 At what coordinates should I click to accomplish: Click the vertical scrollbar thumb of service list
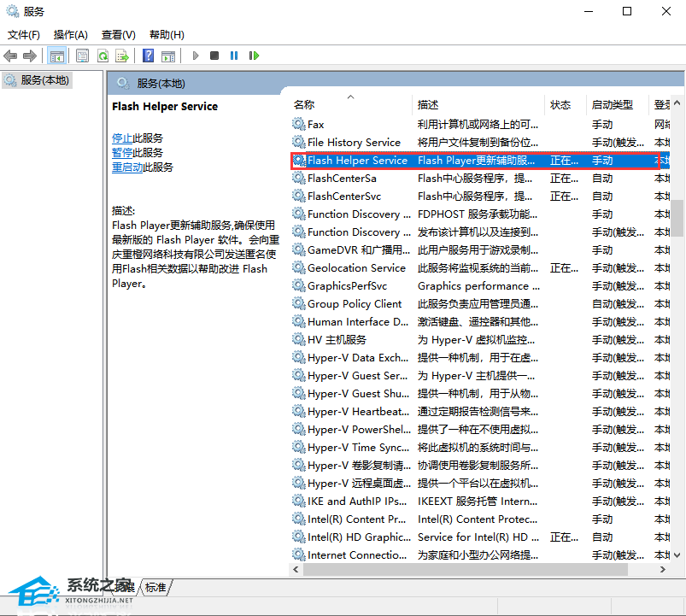(x=677, y=218)
